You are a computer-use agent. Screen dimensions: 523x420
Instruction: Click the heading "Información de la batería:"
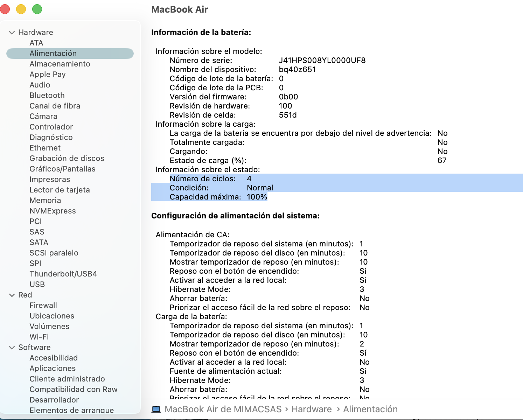(201, 32)
